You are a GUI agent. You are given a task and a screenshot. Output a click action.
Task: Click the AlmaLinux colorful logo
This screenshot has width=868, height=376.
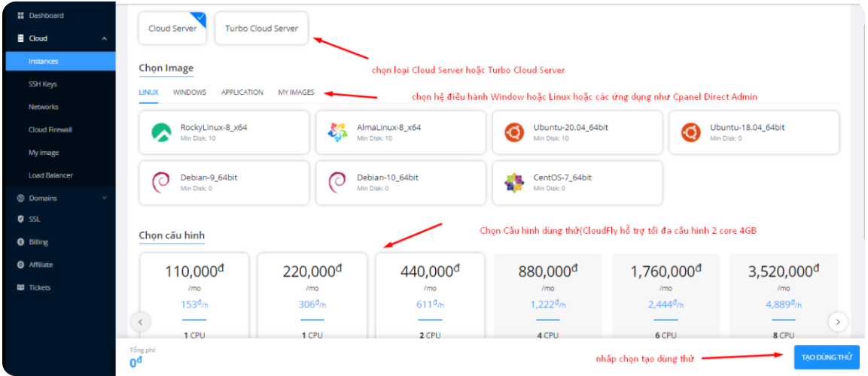[337, 132]
